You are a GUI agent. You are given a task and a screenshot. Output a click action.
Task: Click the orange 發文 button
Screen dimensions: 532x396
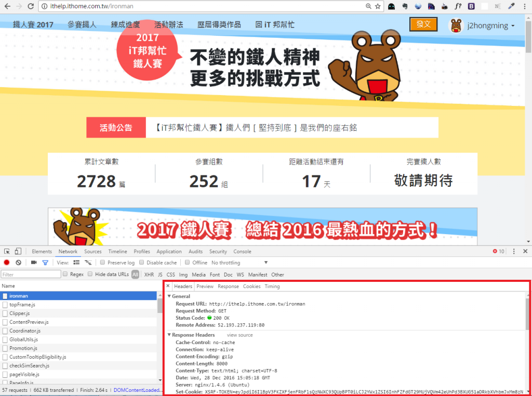point(423,24)
